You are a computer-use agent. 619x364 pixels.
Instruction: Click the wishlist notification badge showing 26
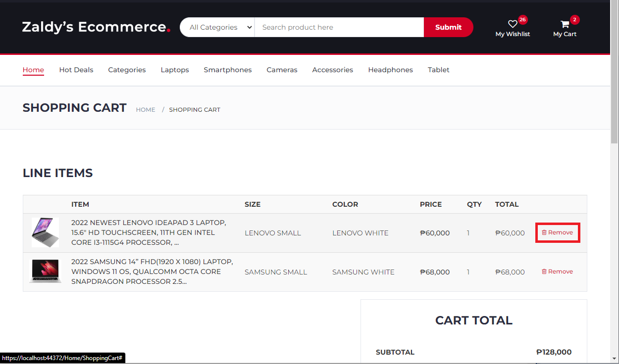(522, 19)
